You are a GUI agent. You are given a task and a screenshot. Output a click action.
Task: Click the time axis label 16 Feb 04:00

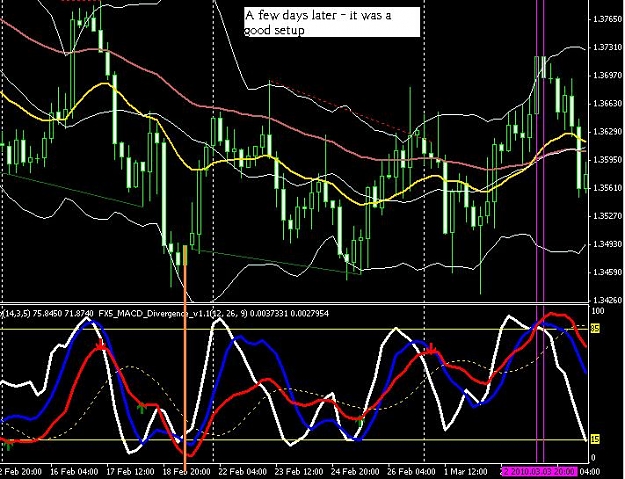[x=74, y=472]
